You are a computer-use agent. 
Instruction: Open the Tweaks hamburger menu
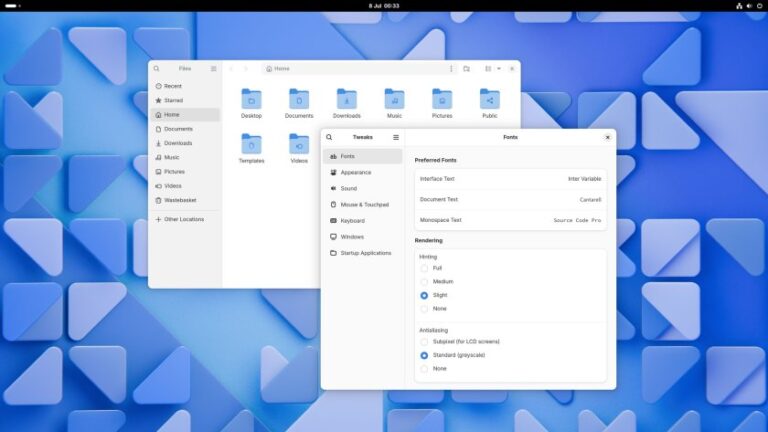click(x=396, y=137)
